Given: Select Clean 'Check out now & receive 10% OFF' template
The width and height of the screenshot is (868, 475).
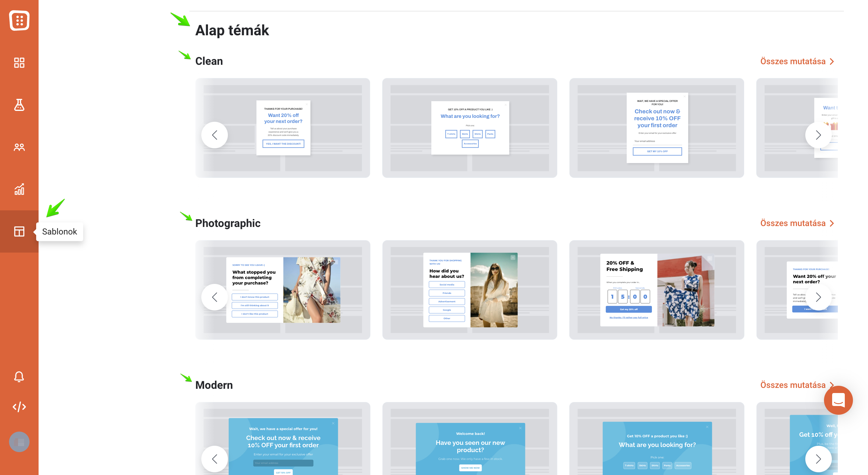Looking at the screenshot, I should click(656, 128).
